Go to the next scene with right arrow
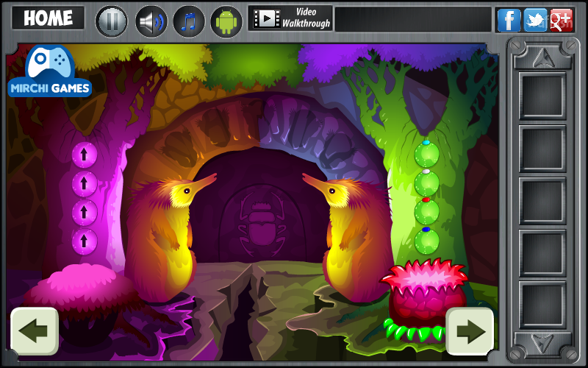The width and height of the screenshot is (588, 368). point(470,331)
